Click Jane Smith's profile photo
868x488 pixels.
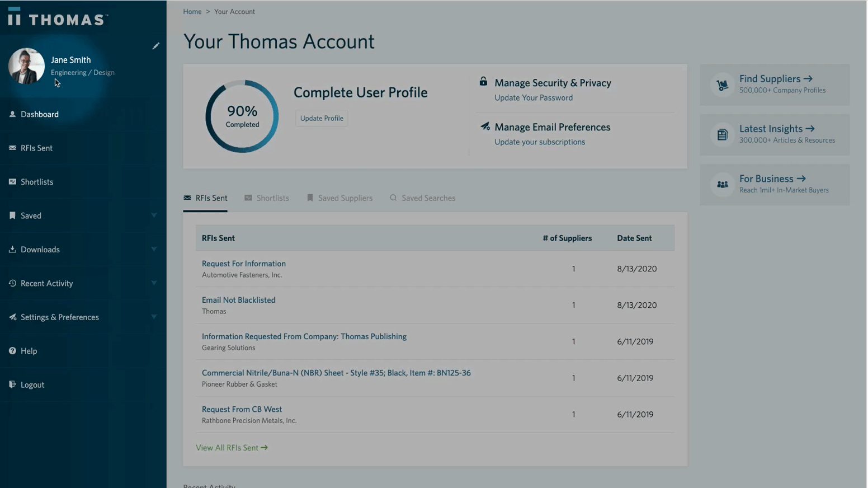[26, 66]
